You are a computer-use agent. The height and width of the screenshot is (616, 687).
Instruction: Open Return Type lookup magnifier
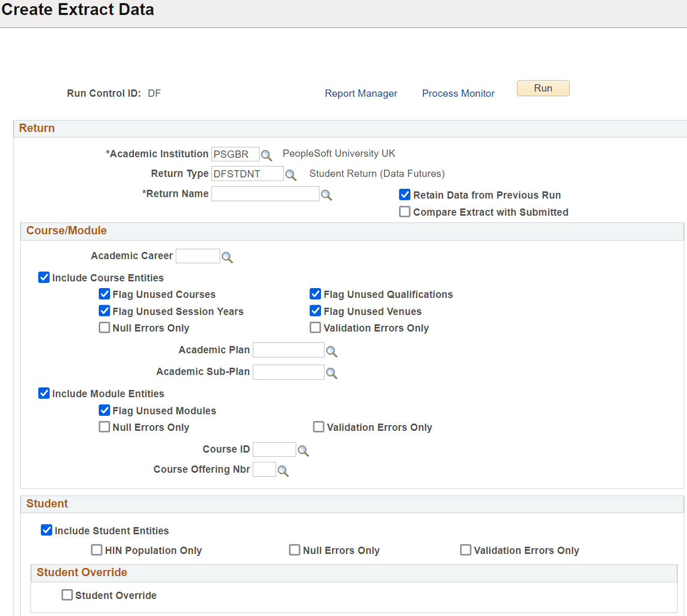[291, 175]
